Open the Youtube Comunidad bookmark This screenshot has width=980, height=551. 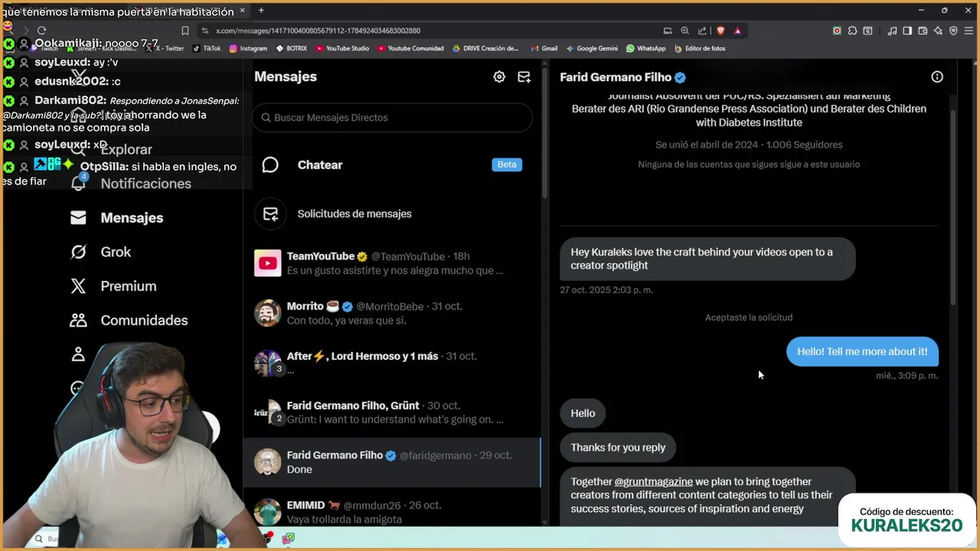(410, 48)
